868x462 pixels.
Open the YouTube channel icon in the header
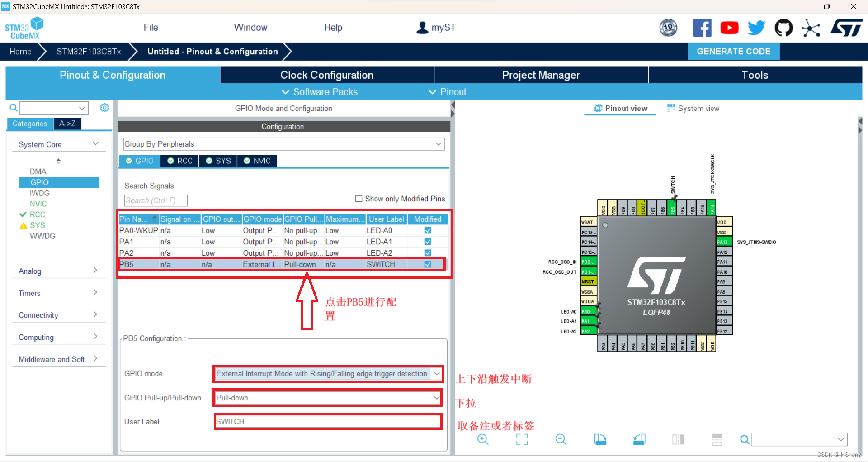click(729, 28)
